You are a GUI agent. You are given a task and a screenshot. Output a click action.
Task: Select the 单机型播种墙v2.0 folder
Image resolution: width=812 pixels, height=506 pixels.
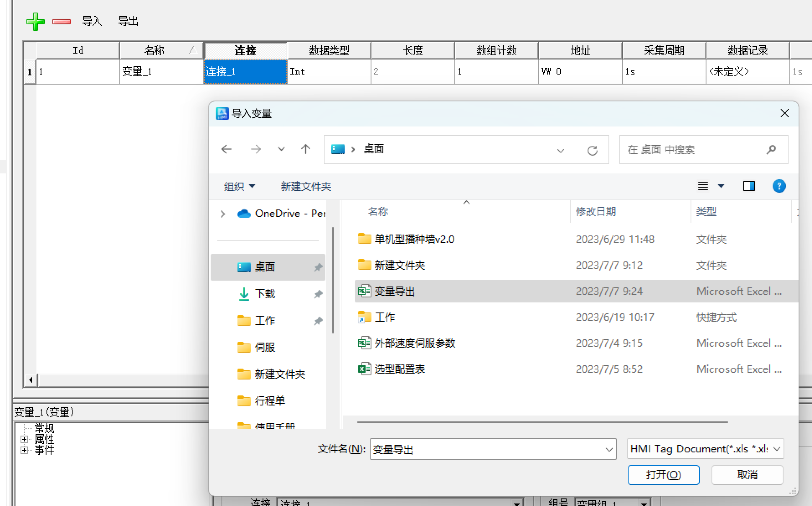click(x=576, y=239)
